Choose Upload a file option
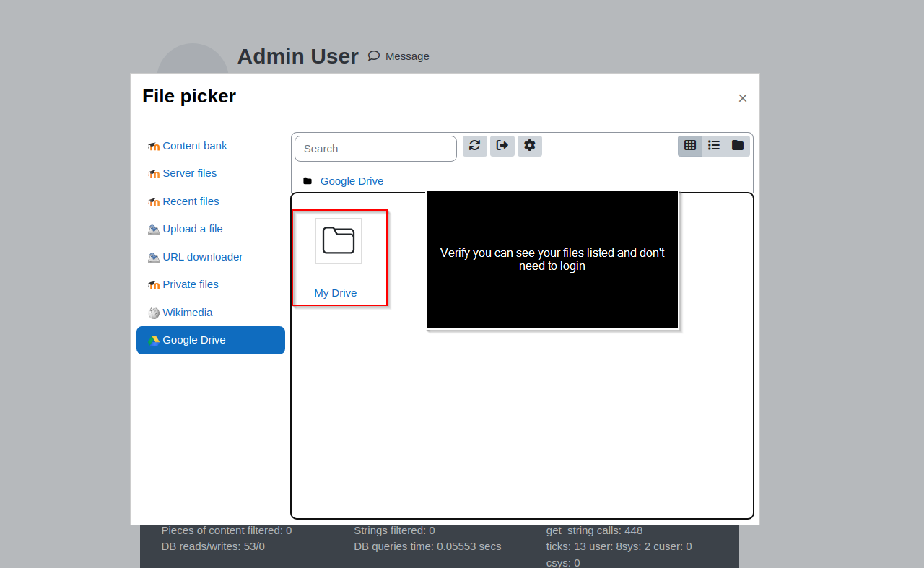 (x=211, y=229)
